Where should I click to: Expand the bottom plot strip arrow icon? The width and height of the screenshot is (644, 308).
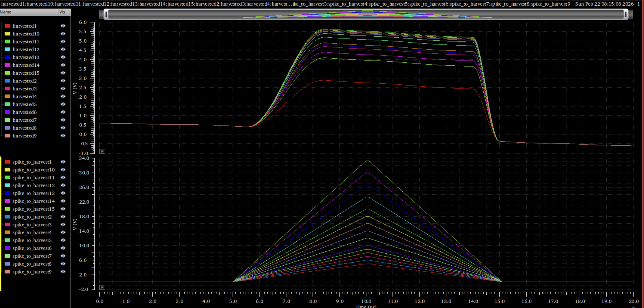pyautogui.click(x=102, y=287)
